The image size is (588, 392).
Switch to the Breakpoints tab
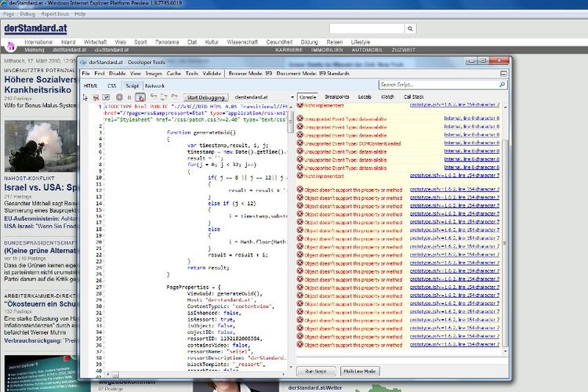[x=337, y=96]
